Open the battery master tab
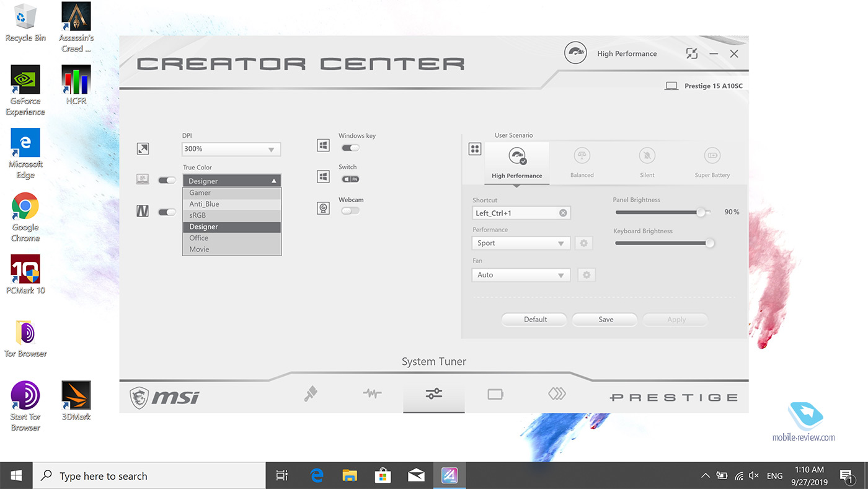 tap(495, 394)
